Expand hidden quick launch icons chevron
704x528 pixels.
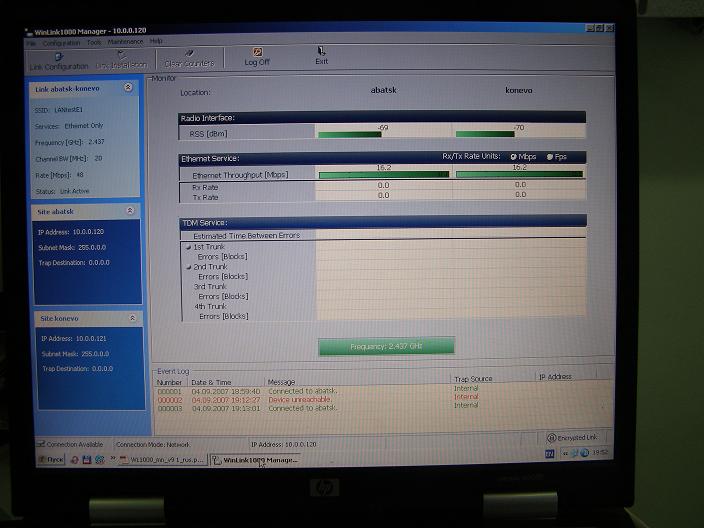coord(113,459)
